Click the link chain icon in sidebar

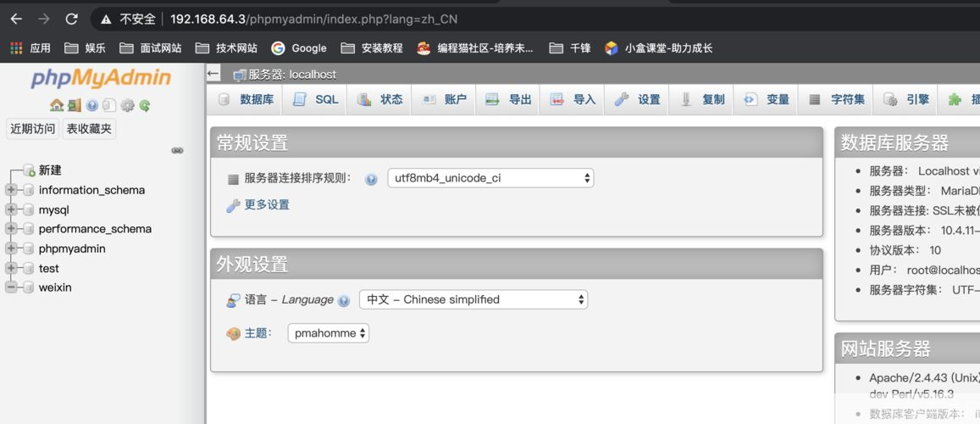[x=178, y=150]
